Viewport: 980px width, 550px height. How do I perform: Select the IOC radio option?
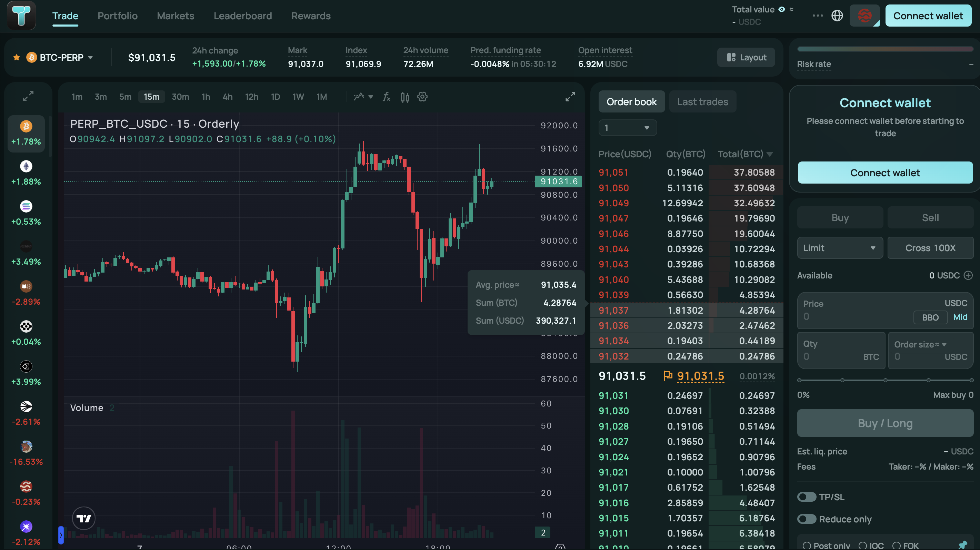[862, 546]
